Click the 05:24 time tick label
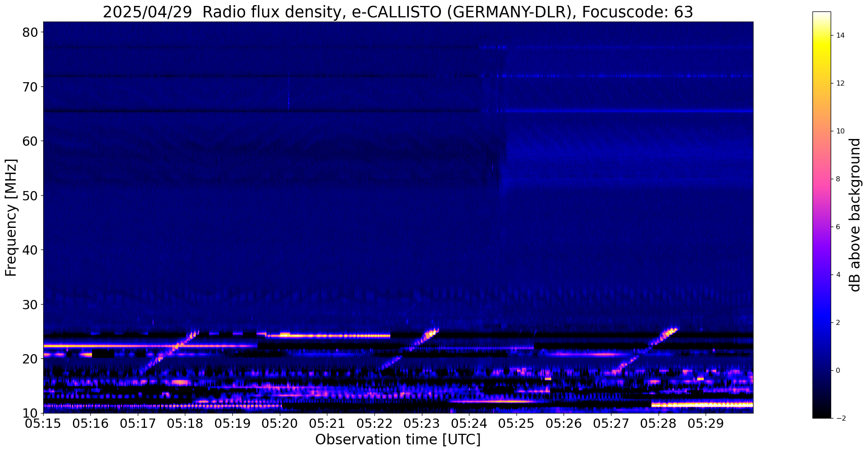868x452 pixels. tap(469, 424)
